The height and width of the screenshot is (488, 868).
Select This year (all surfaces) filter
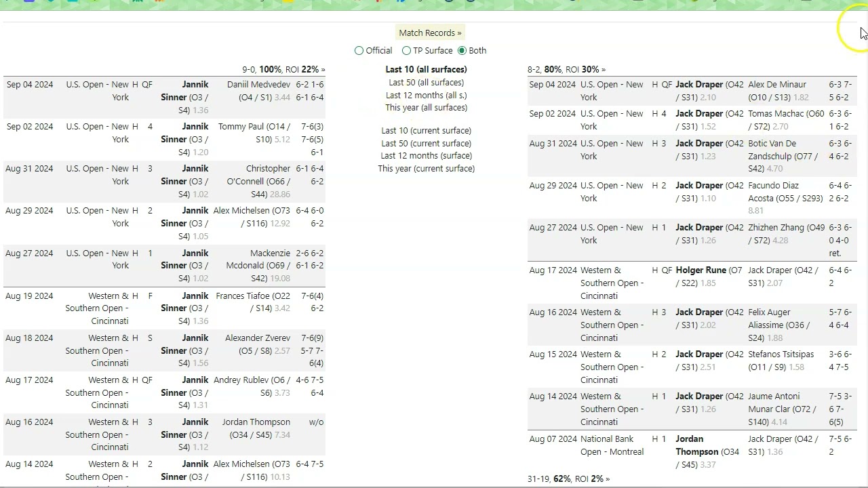click(x=426, y=108)
